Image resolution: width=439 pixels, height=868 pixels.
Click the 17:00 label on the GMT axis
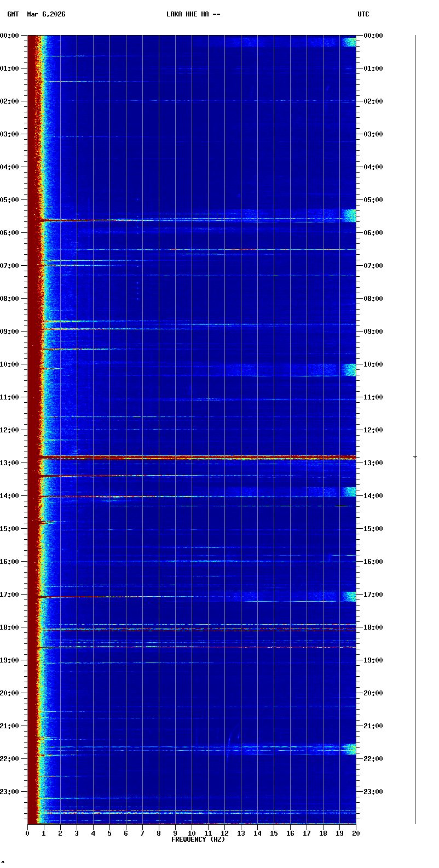[10, 595]
